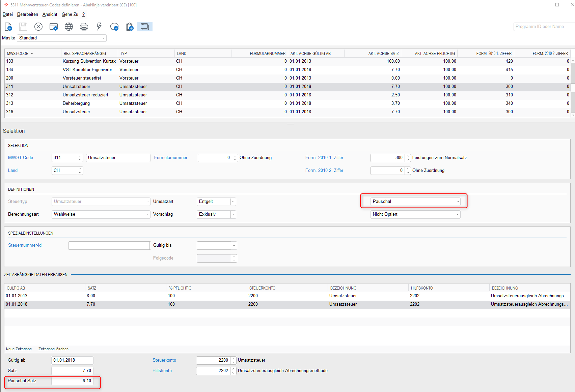The image size is (575, 392).
Task: Click the printer icon in toolbar
Action: (x=84, y=27)
